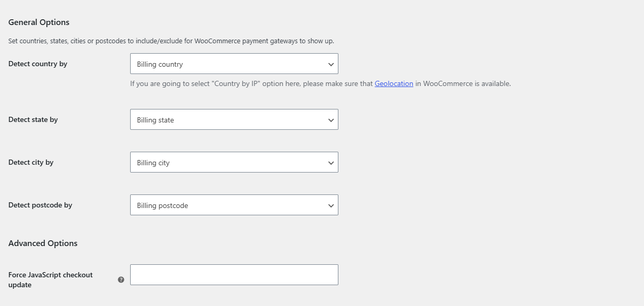Click the description text about payment gateways
Screen dimensions: 644x306
click(171, 41)
